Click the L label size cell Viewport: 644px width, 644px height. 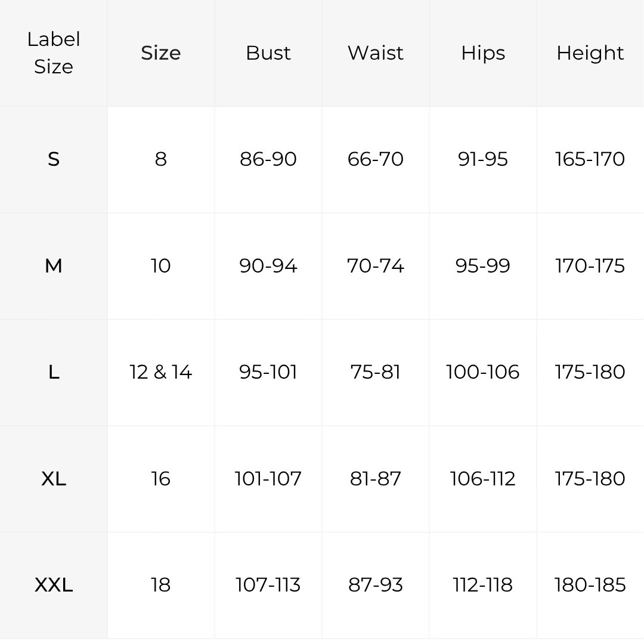54,373
